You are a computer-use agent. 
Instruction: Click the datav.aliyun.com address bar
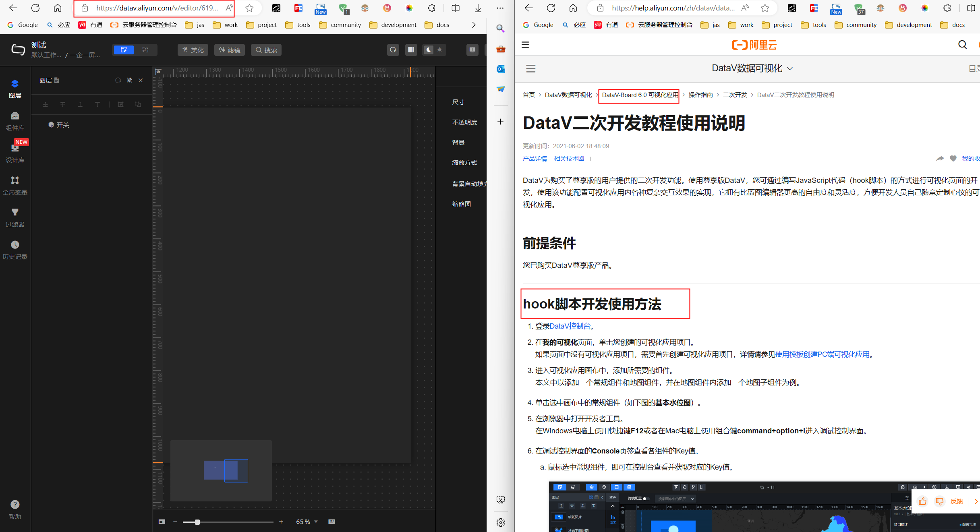pyautogui.click(x=157, y=8)
